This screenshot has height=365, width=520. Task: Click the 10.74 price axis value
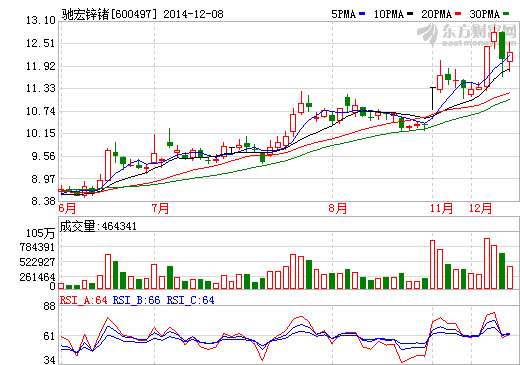pyautogui.click(x=41, y=111)
